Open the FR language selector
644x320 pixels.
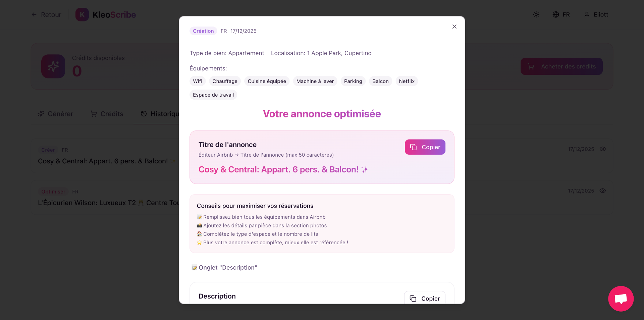[561, 14]
